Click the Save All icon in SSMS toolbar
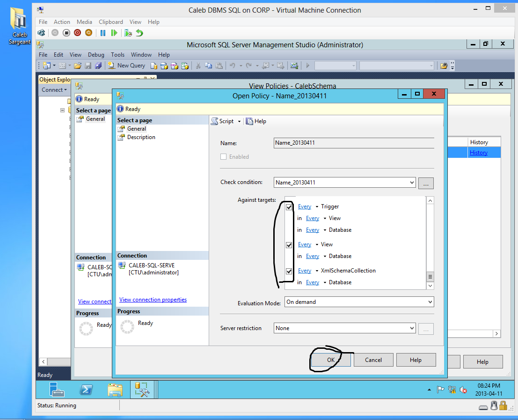The image size is (518, 420). pos(98,66)
